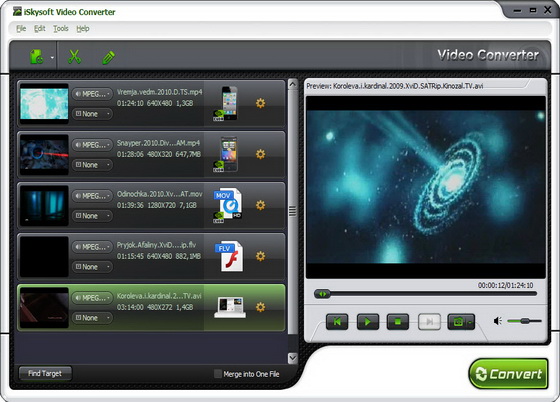Expand MPEG audio dropdown for Odinochka row
The height and width of the screenshot is (402, 560).
click(92, 196)
